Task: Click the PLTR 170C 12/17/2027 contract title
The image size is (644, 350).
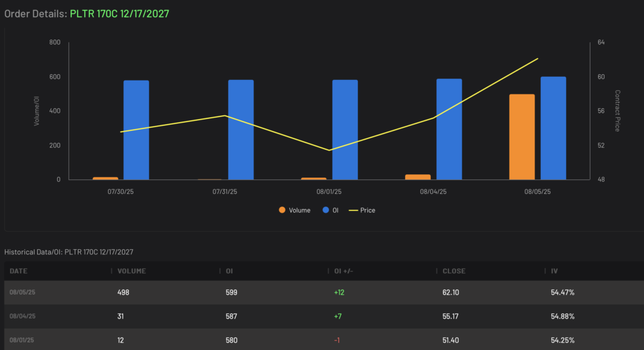Action: [119, 14]
